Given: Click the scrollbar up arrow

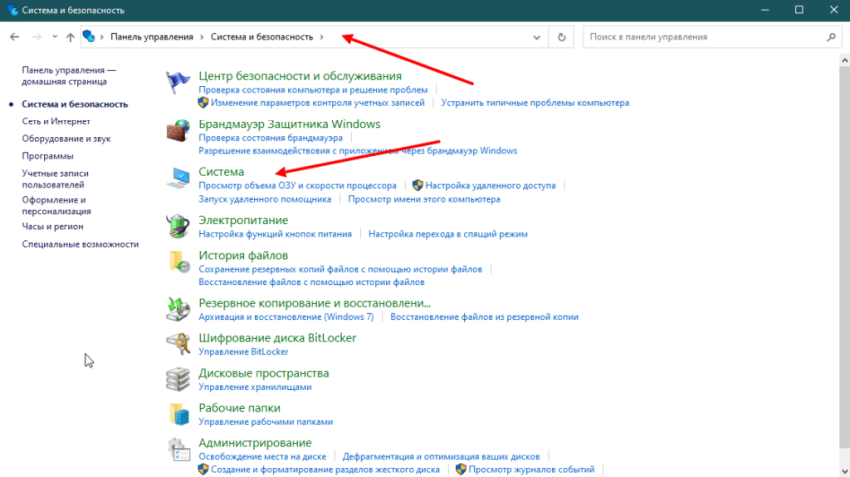Looking at the screenshot, I should [845, 60].
